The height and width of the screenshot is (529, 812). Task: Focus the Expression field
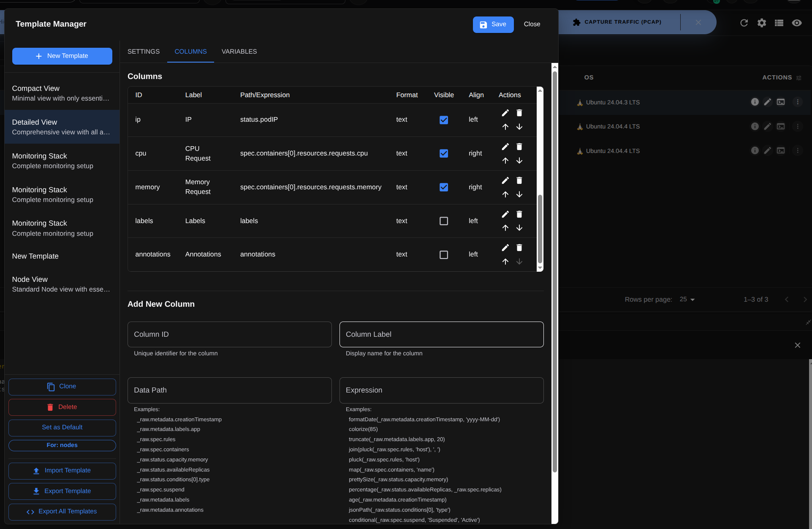coord(441,390)
